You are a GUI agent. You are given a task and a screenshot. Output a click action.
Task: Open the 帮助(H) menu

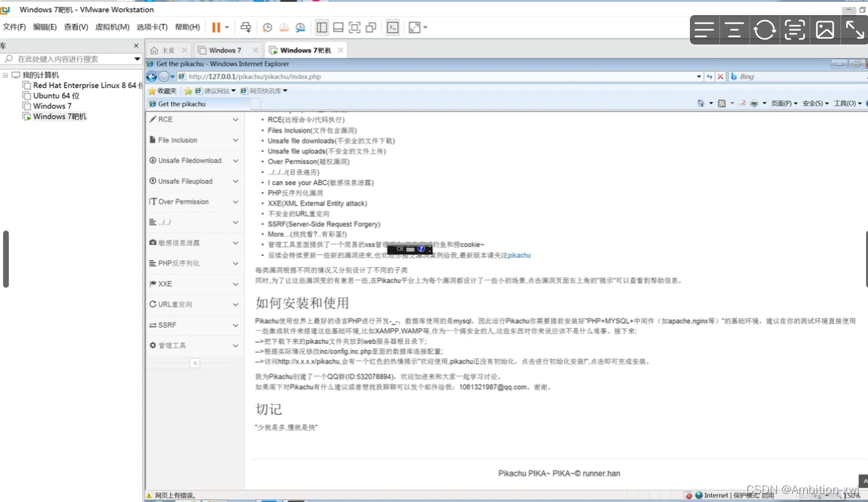point(187,27)
